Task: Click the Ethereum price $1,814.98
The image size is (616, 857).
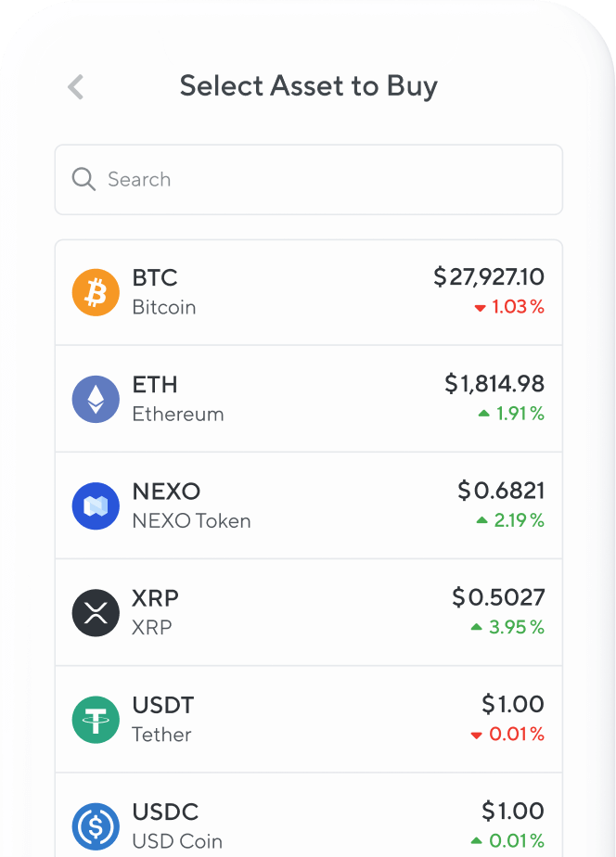Action: click(494, 383)
